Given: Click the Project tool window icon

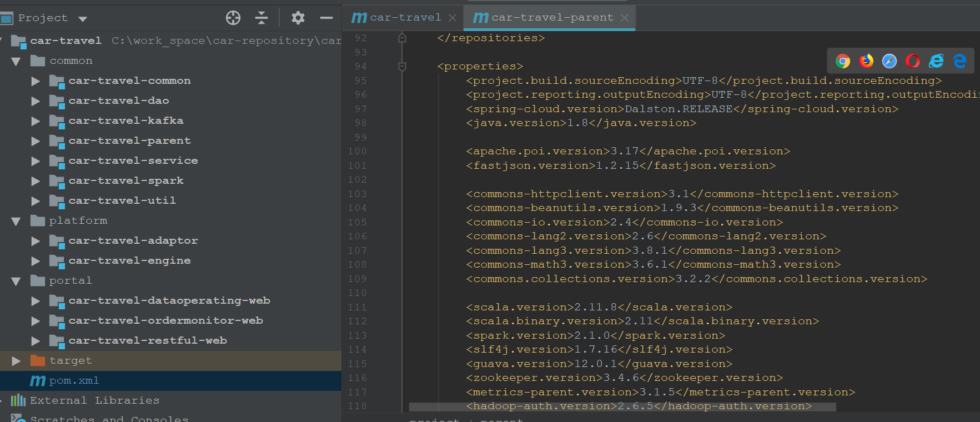Looking at the screenshot, I should click(6, 18).
